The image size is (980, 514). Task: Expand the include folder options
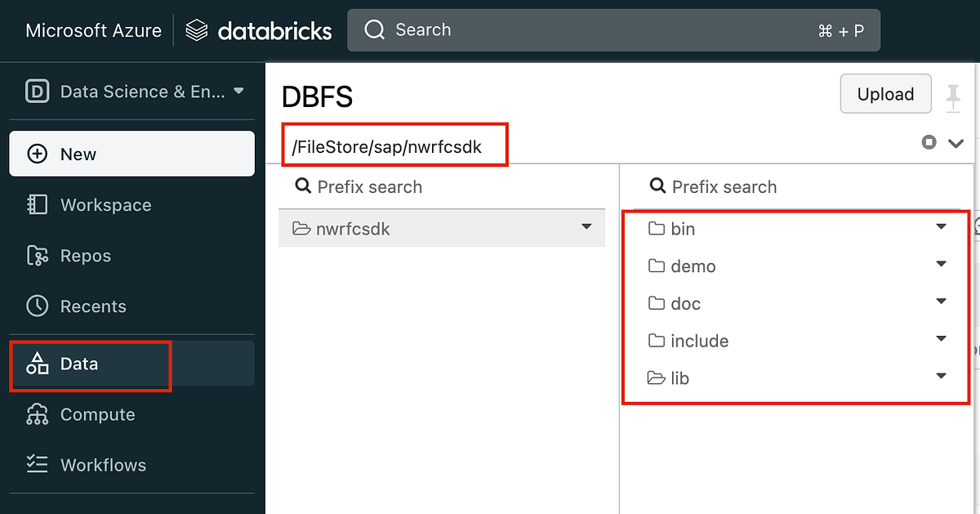point(941,338)
